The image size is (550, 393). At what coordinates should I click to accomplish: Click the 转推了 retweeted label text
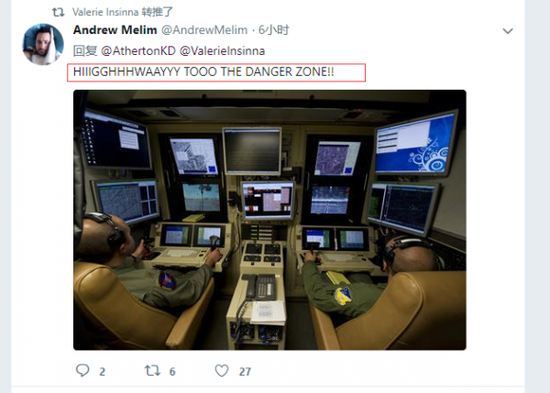click(x=157, y=12)
